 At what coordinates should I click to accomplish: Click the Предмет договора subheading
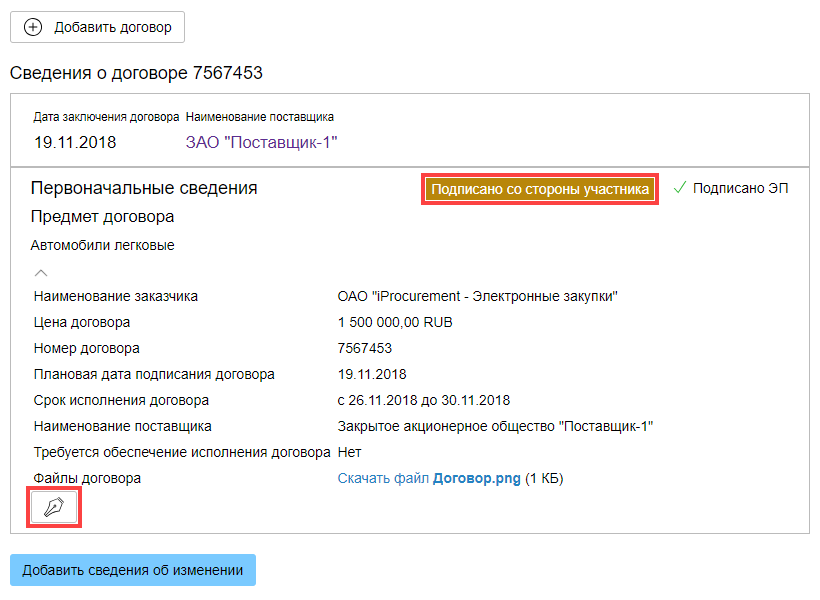coord(102,217)
